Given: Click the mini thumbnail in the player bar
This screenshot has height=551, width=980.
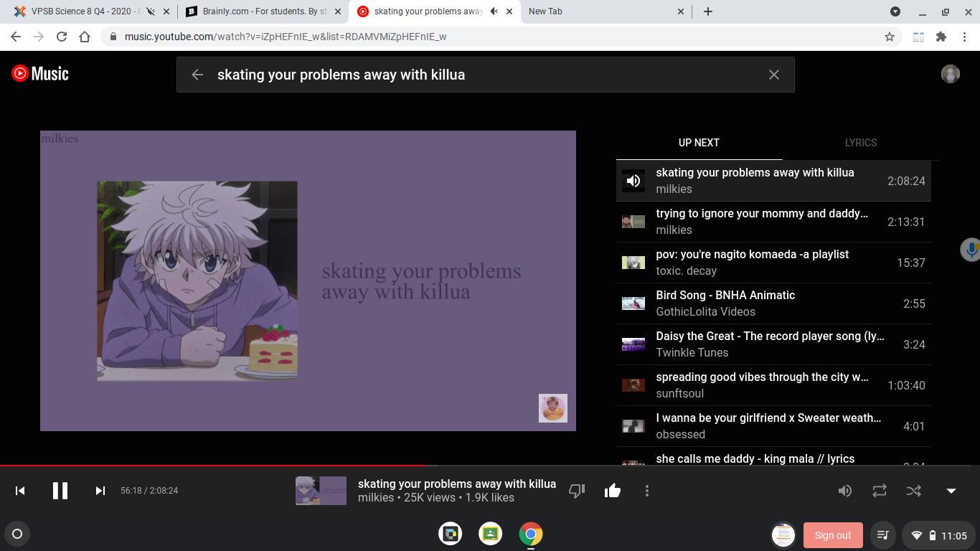Looking at the screenshot, I should (321, 491).
